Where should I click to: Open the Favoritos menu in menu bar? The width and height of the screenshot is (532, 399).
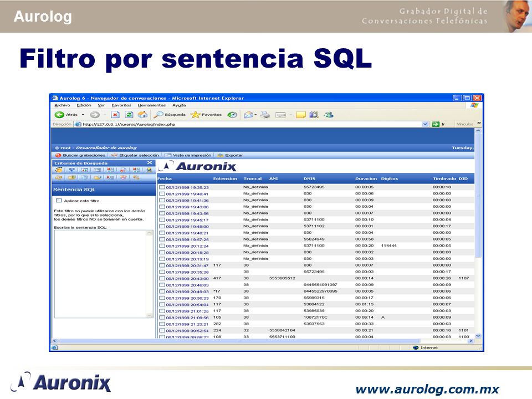(121, 105)
